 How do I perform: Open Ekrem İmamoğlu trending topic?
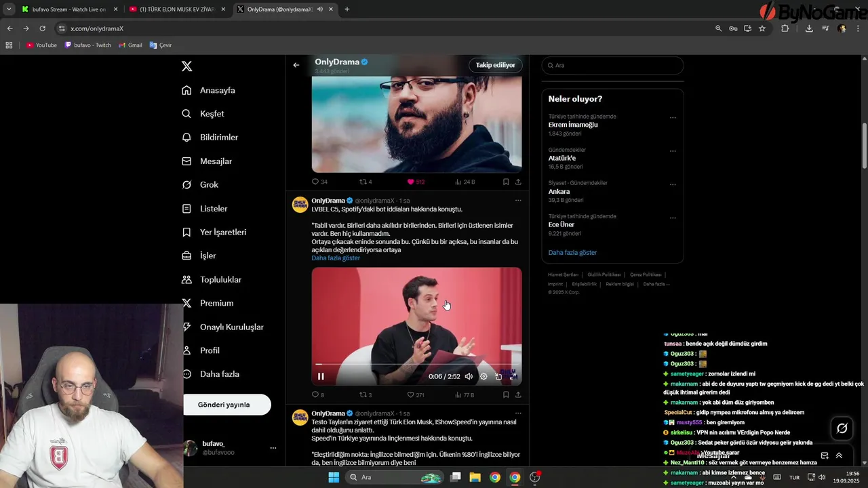[573, 125]
